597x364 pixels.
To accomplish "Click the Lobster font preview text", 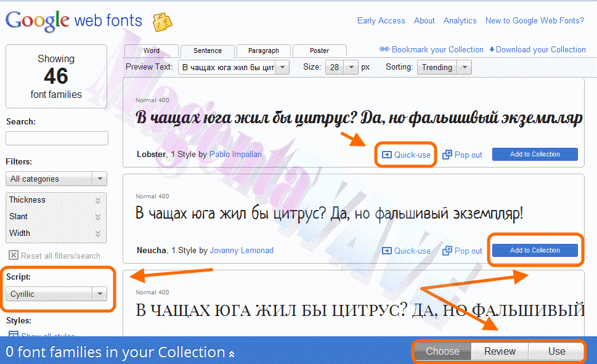I will (x=359, y=118).
